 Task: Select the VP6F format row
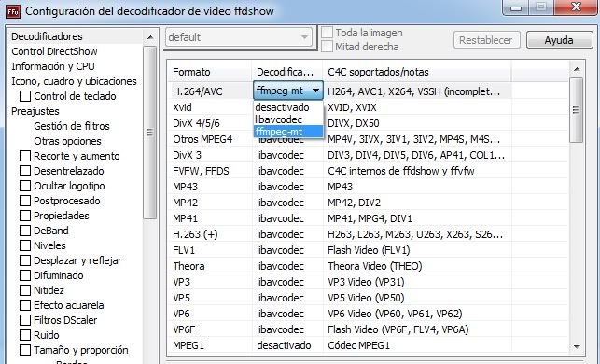[184, 329]
